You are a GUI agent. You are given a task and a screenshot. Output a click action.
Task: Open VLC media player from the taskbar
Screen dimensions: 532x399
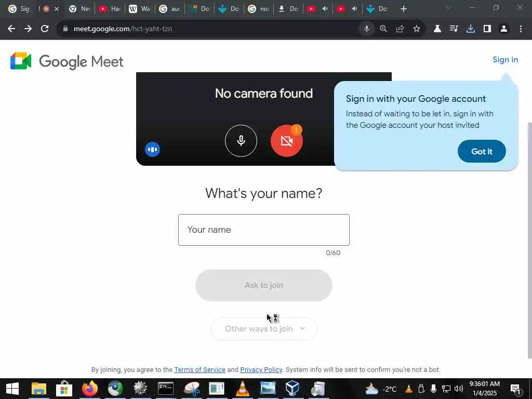coord(242,389)
